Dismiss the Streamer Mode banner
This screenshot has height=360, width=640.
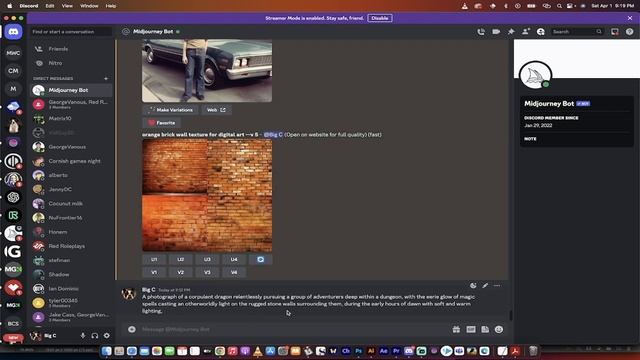pyautogui.click(x=630, y=18)
